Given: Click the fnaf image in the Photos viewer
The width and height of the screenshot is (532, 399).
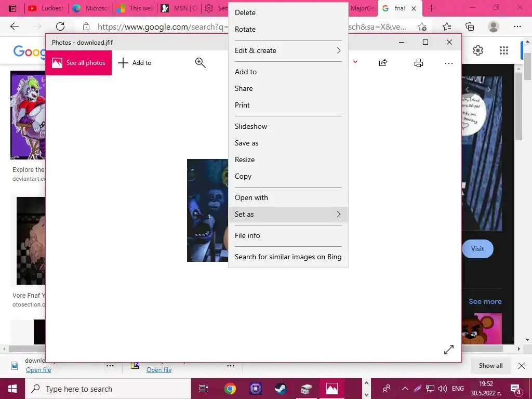Looking at the screenshot, I should tap(208, 210).
